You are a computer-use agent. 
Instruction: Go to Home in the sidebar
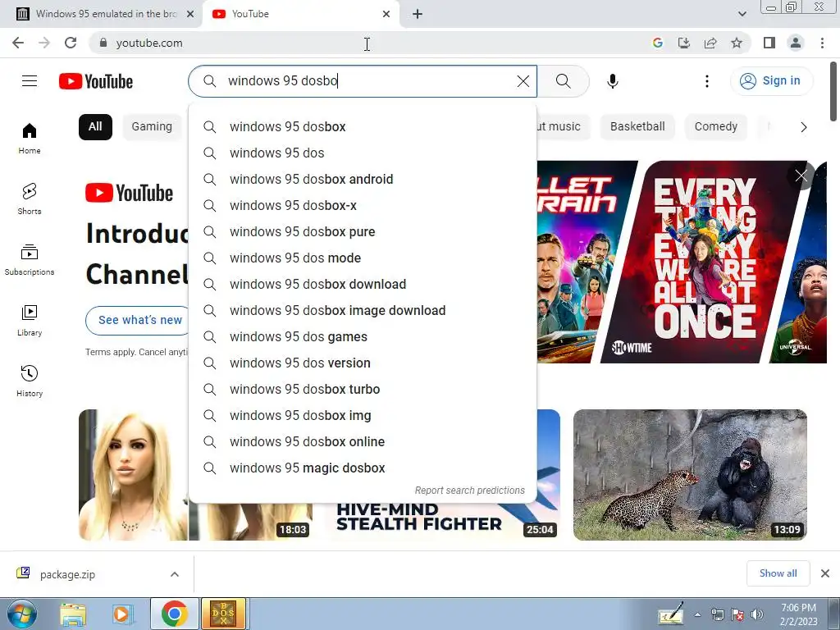(x=30, y=139)
